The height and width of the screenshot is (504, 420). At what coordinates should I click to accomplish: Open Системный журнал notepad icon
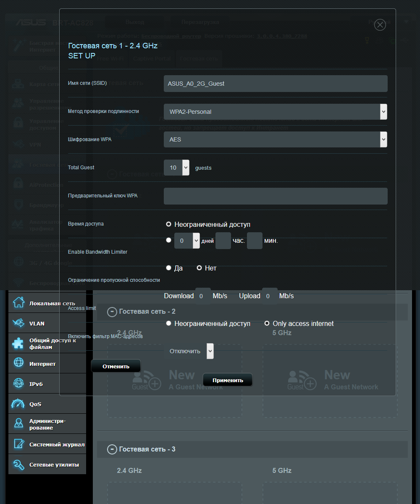(18, 444)
